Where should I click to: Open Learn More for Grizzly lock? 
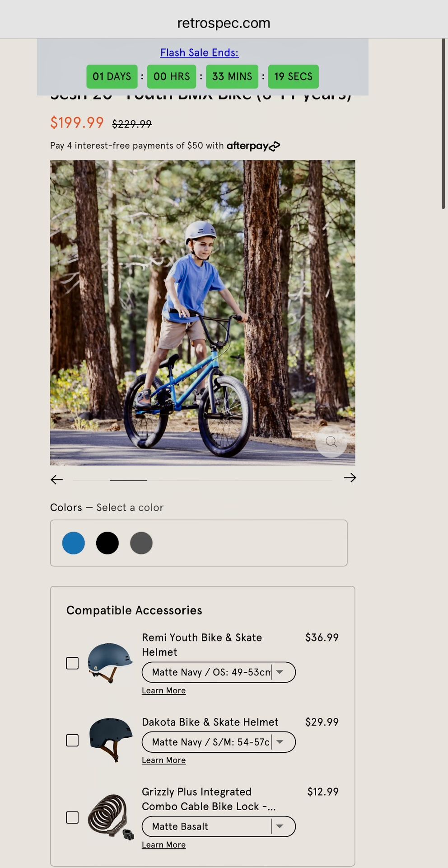click(x=163, y=844)
